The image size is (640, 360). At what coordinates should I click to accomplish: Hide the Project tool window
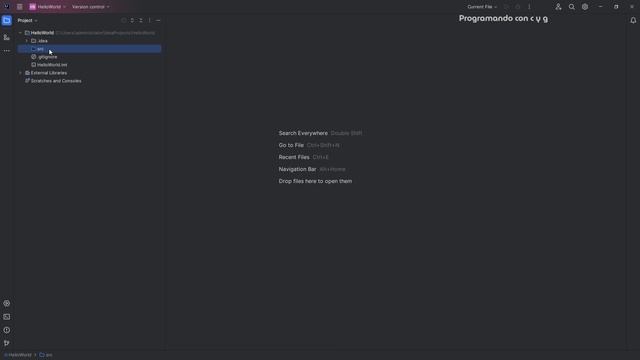point(158,20)
